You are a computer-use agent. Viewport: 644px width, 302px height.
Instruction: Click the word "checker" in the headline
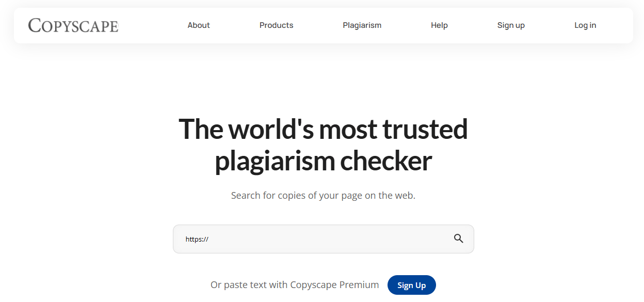click(385, 161)
